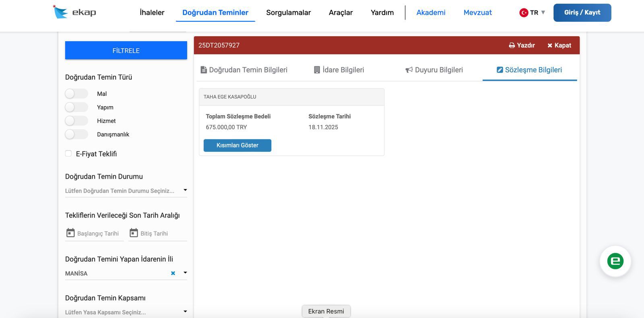
Task: Close the record panel with Kapat
Action: click(559, 45)
